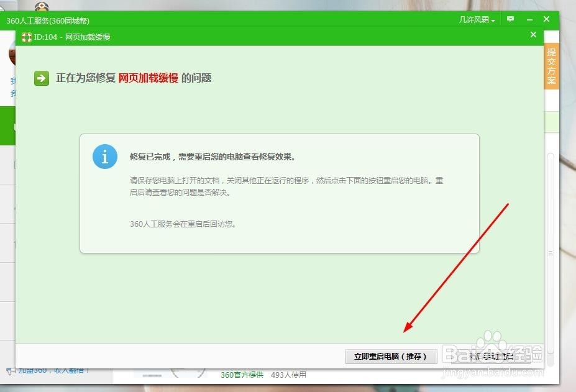Screen dimensions: 576x392
Task: Click the scrollbar of the 360人工服务 window
Action: [x=551, y=253]
